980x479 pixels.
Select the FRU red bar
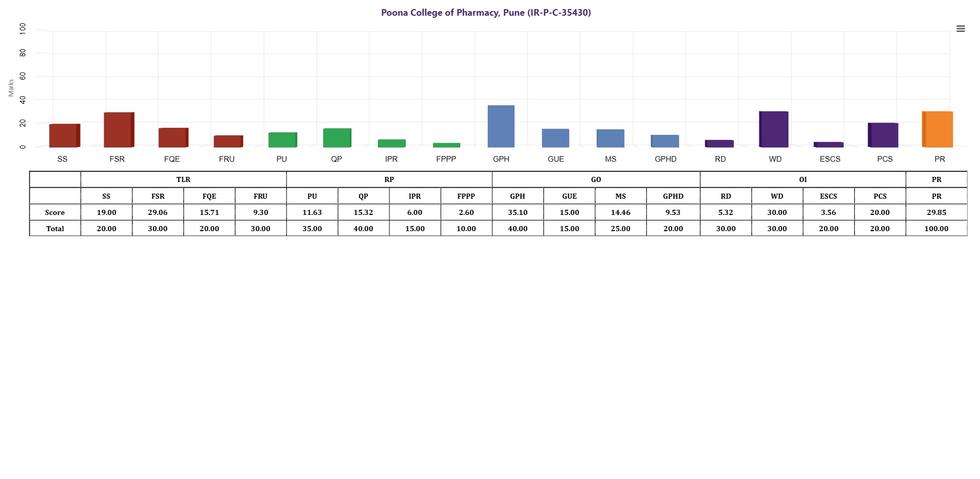pos(228,141)
